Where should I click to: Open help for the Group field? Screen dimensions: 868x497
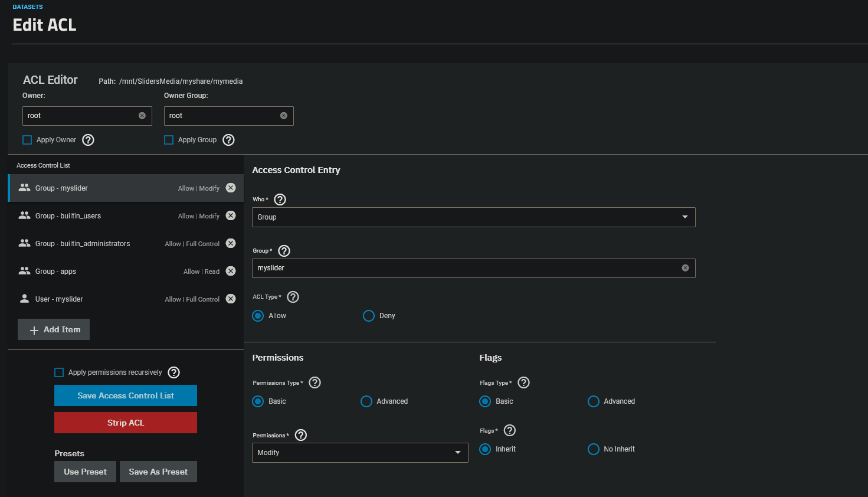[284, 251]
